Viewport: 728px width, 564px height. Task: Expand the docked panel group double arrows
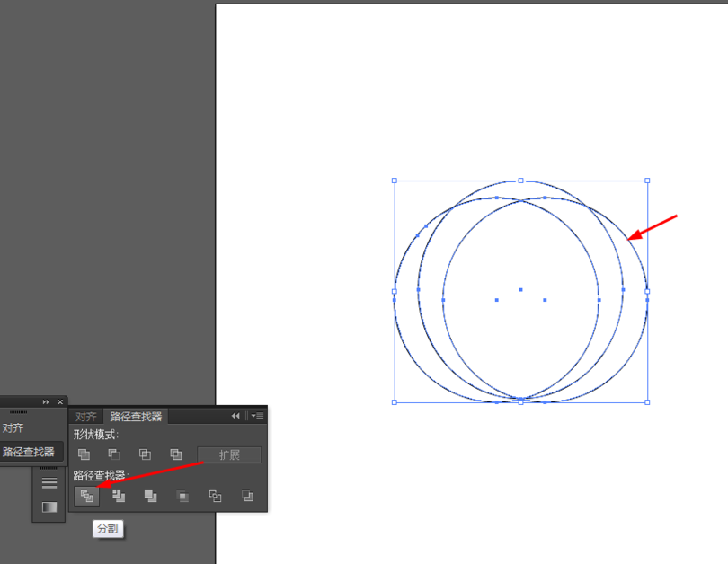46,401
